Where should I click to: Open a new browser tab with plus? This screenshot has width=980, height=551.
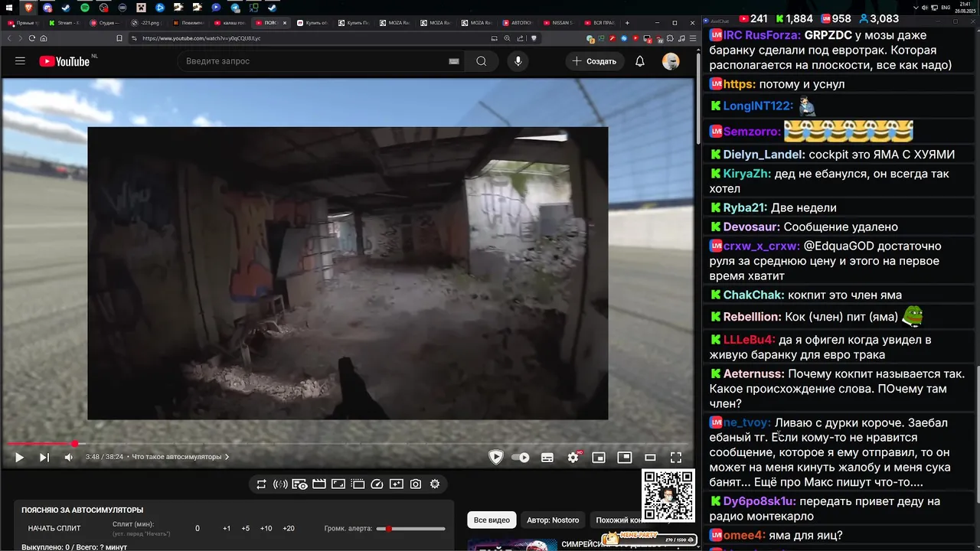pyautogui.click(x=626, y=23)
